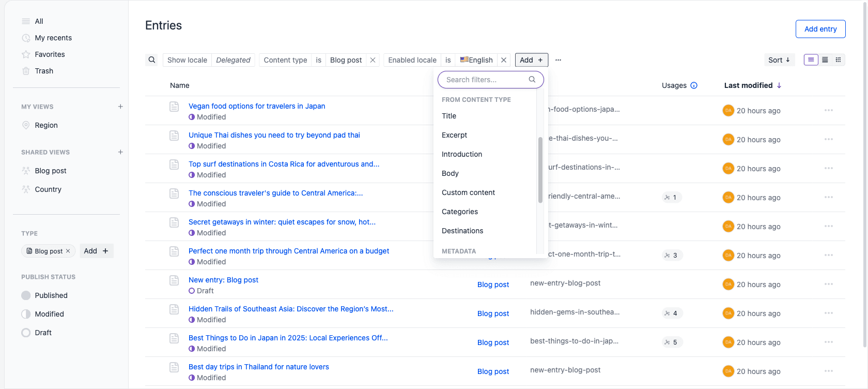Viewport: 868px width, 389px height.
Task: Open more filter options ellipsis
Action: click(x=558, y=60)
